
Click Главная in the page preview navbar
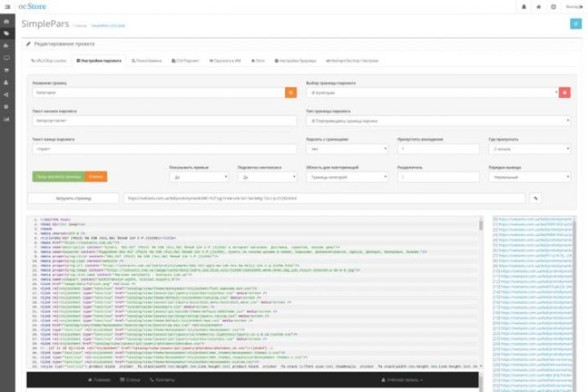100,380
